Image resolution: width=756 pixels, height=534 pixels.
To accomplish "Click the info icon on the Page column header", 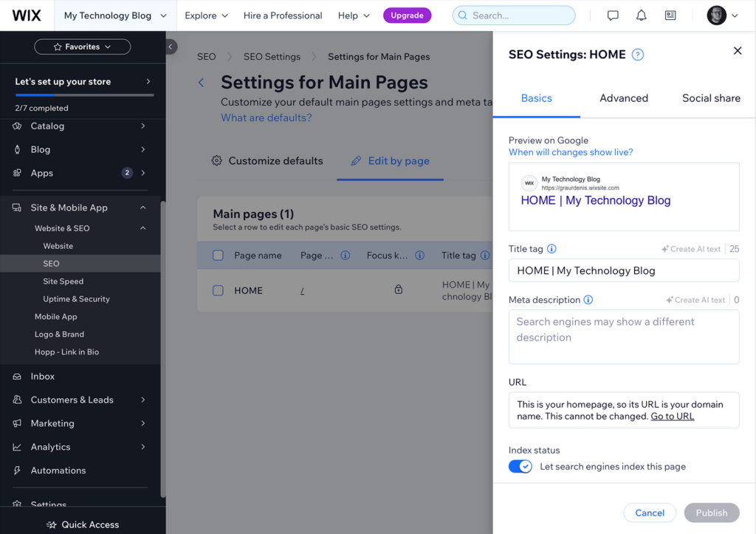I will [x=346, y=255].
